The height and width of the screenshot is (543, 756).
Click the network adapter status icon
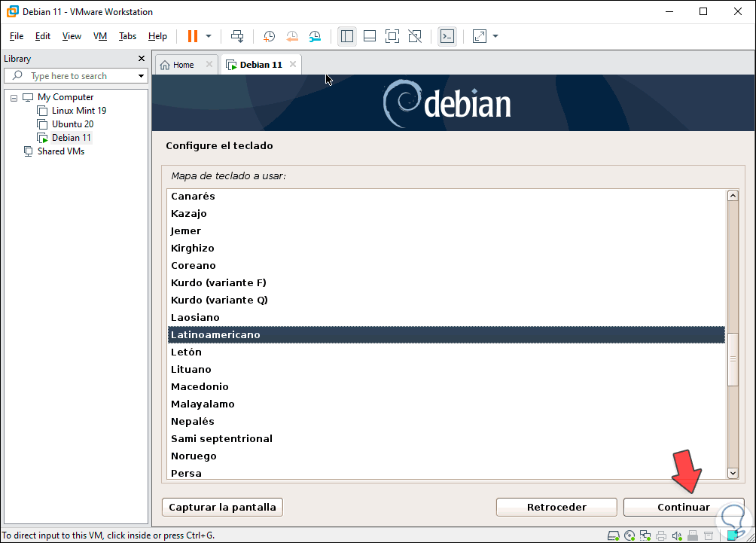(x=645, y=535)
